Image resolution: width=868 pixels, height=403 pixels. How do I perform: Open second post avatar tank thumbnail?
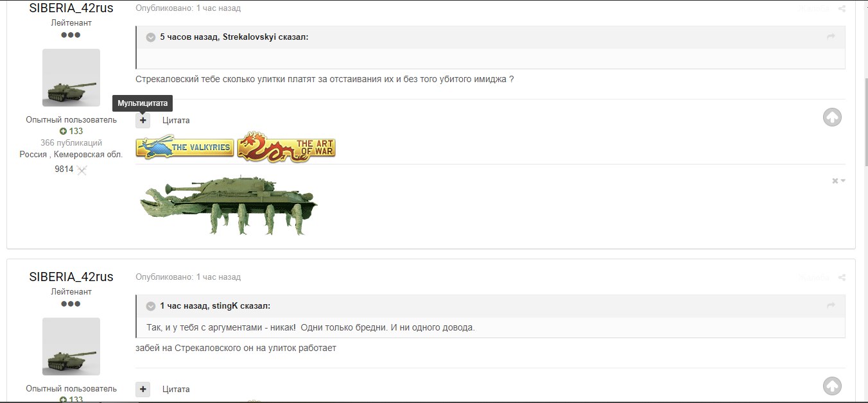point(71,347)
